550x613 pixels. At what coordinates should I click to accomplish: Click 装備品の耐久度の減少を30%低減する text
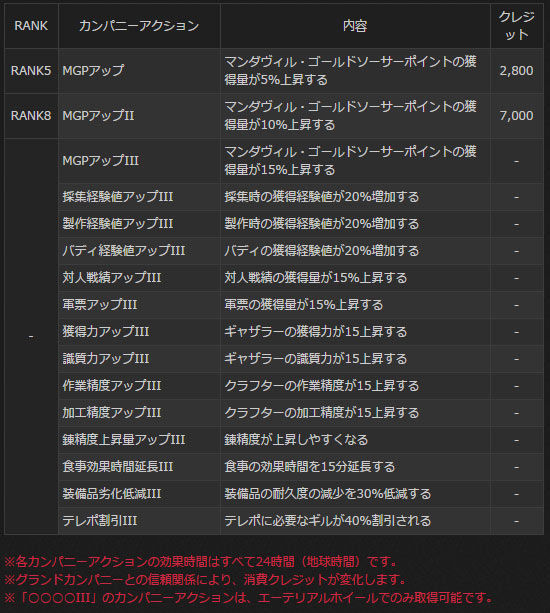tap(328, 494)
